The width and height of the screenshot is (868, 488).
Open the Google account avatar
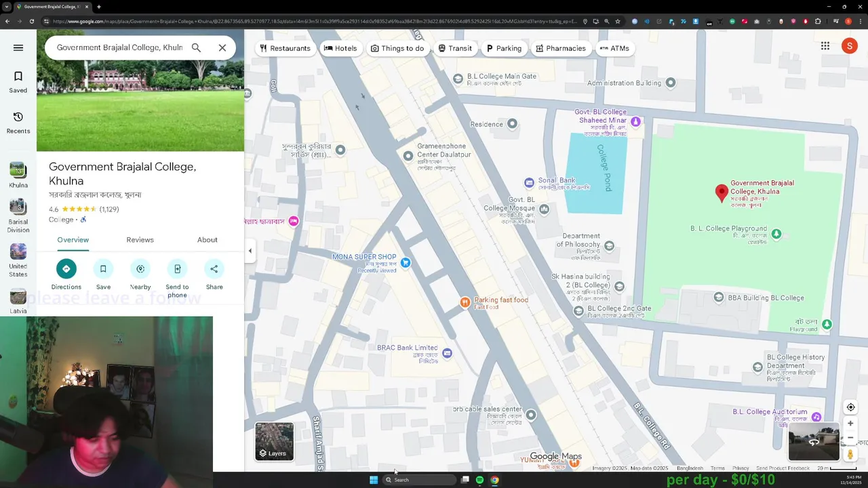[x=849, y=46]
